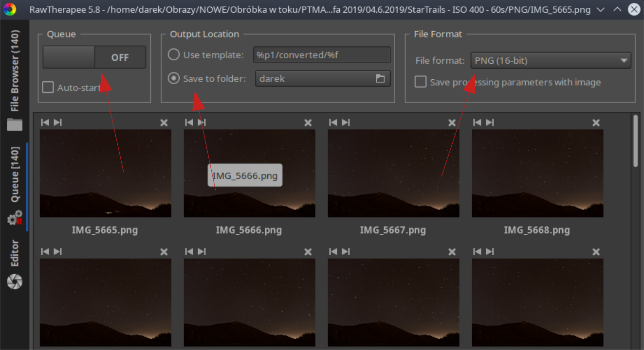Select the IMG_5665.png thumbnail
The image size is (644, 350).
pos(106,173)
